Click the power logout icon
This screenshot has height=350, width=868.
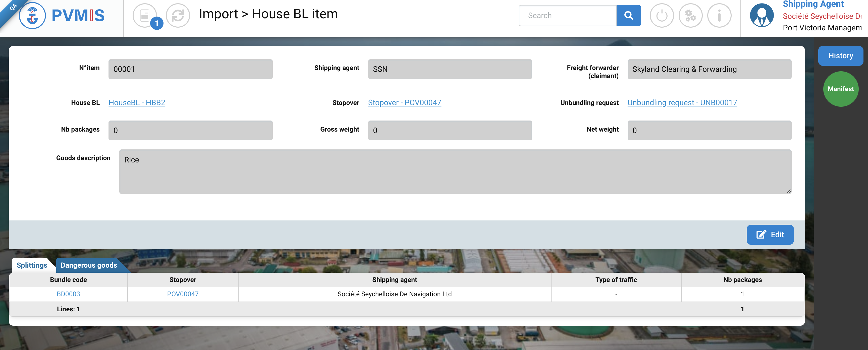(662, 16)
